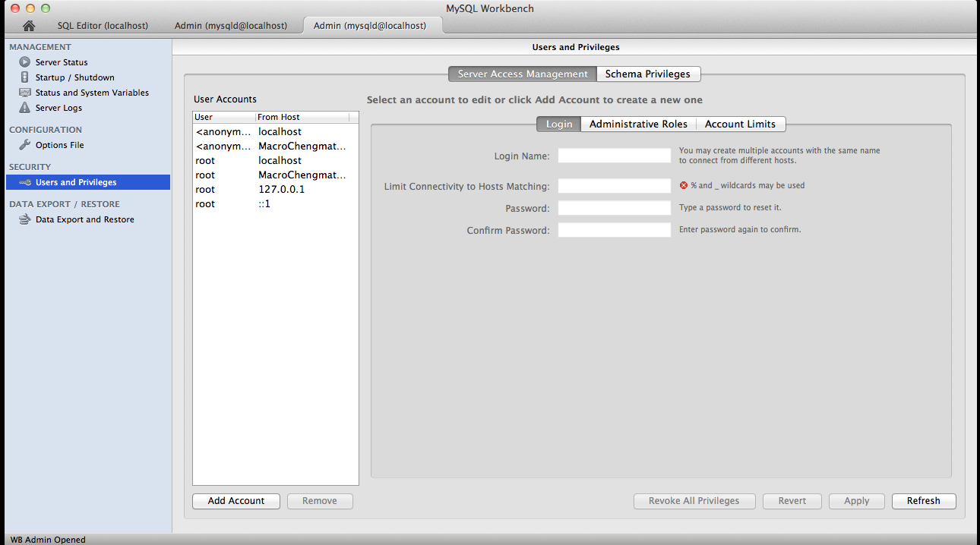Switch to Server Access Management tab
980x545 pixels.
(523, 74)
